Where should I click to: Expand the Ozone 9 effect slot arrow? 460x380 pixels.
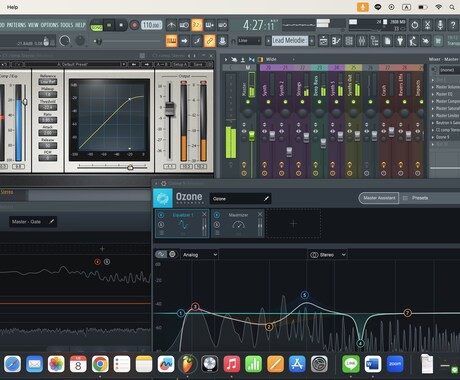pyautogui.click(x=433, y=137)
